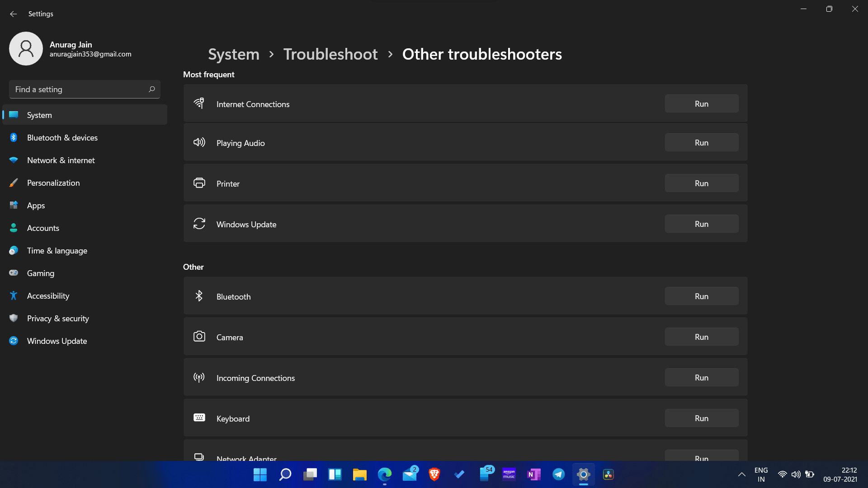The image size is (868, 488).
Task: Select the Personalization sidebar item
Action: [x=53, y=183]
